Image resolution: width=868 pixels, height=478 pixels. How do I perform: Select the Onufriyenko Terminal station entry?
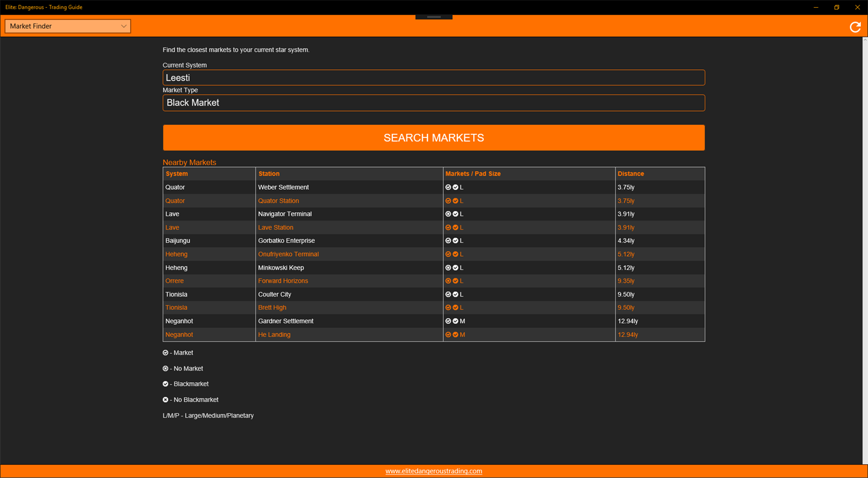(x=288, y=254)
